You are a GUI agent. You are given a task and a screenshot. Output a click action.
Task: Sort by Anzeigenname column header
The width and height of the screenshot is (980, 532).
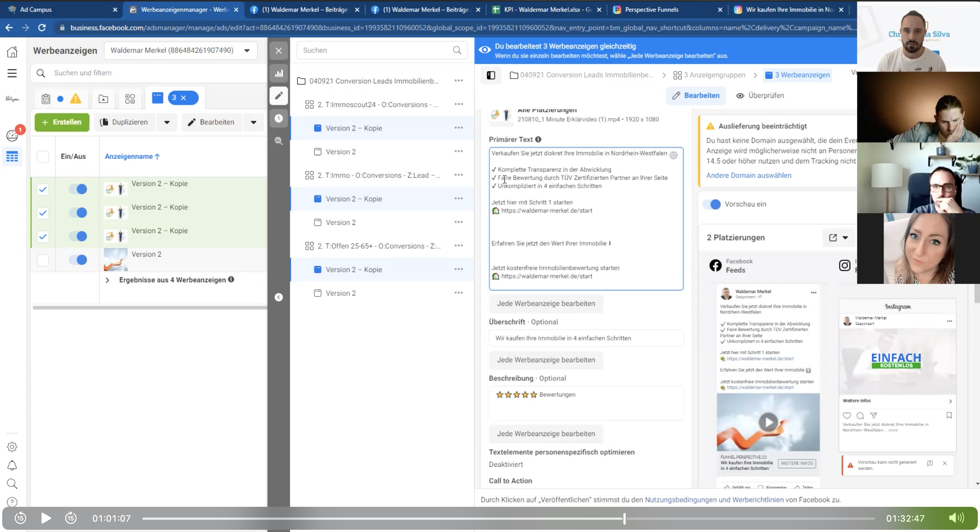132,156
